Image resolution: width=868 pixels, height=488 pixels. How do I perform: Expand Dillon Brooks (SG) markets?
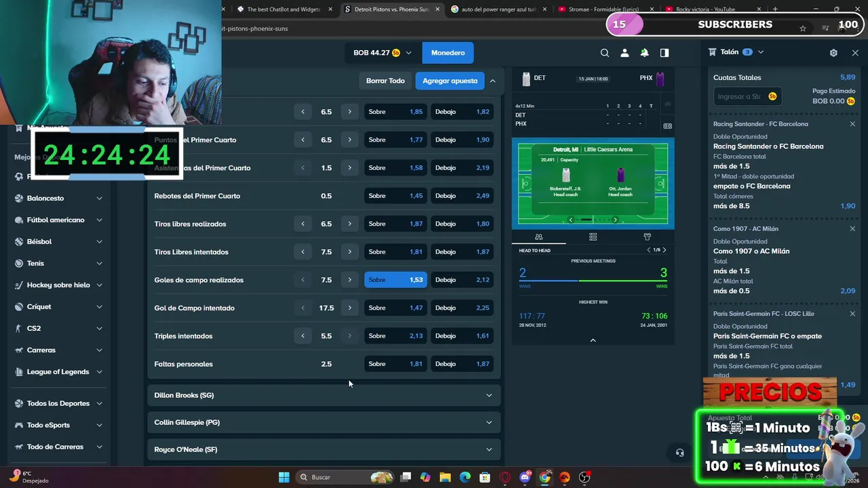coord(323,395)
